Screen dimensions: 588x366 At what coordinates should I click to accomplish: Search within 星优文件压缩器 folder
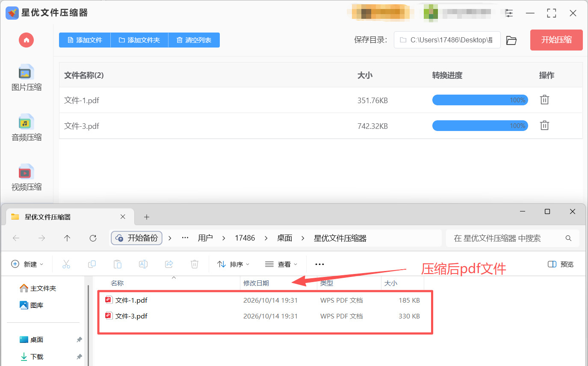point(512,238)
